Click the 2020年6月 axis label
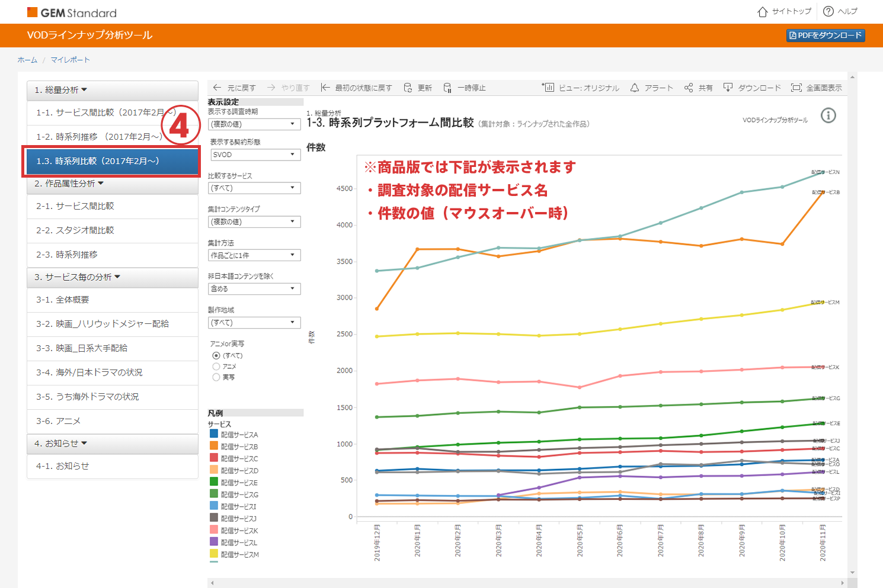 point(620,541)
